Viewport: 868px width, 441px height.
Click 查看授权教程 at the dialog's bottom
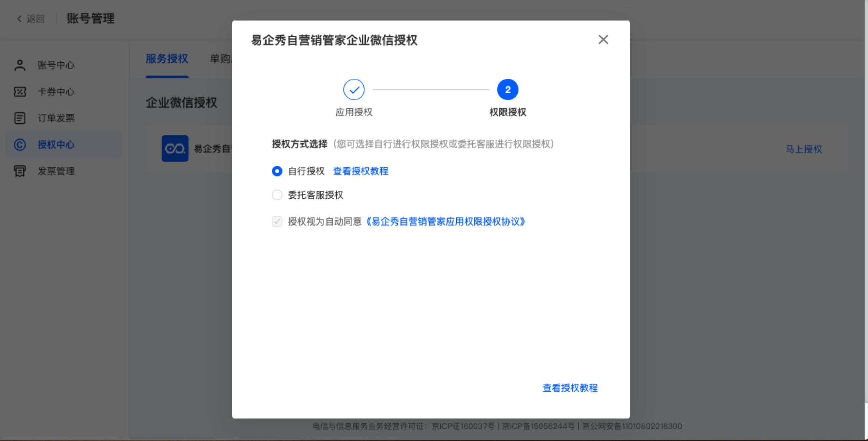tap(570, 388)
